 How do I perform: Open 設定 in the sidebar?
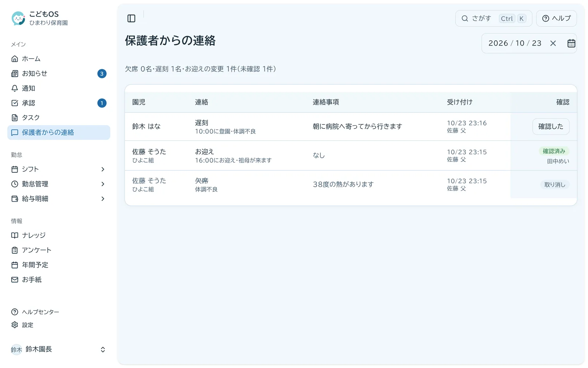[59, 325]
